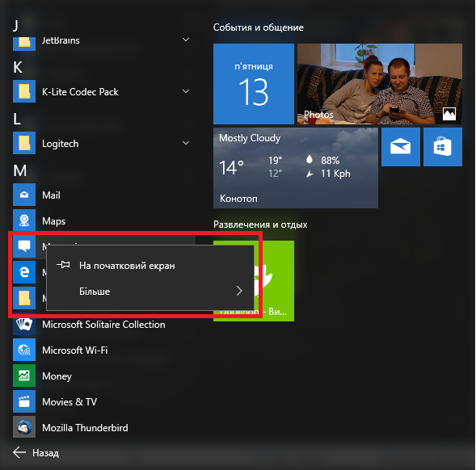Click the Movies & TV clapperboard icon
Screen dimensions: 476x470
pyautogui.click(x=24, y=401)
